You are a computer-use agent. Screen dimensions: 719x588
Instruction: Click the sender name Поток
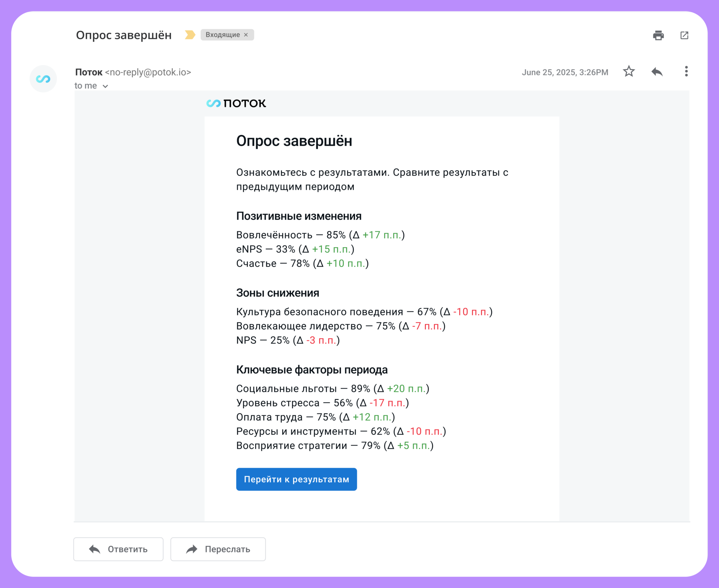click(89, 72)
